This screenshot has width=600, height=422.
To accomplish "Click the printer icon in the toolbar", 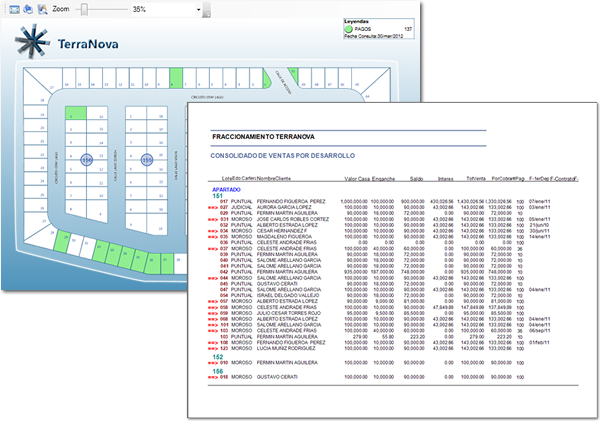I will click(28, 9).
